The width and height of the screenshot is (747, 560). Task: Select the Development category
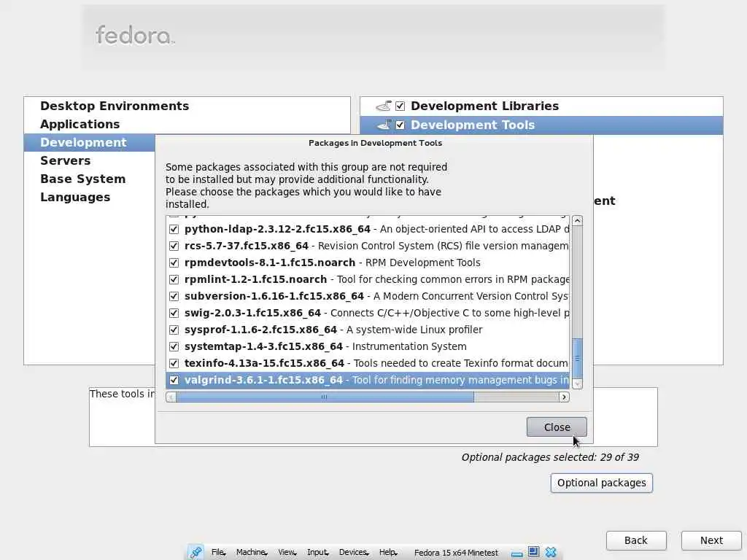(x=90, y=142)
